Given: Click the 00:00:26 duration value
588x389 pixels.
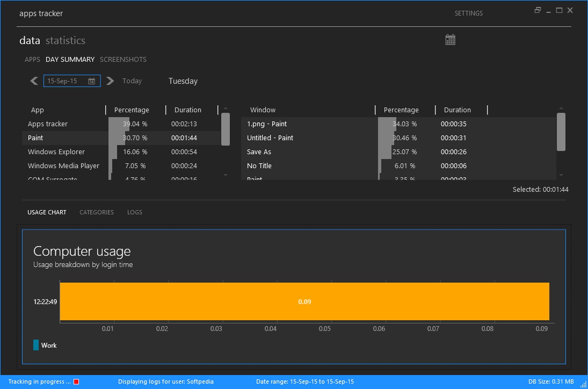Looking at the screenshot, I should 454,152.
